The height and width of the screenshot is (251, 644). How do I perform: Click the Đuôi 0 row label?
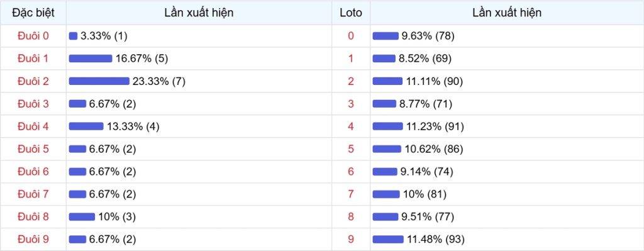coord(33,36)
